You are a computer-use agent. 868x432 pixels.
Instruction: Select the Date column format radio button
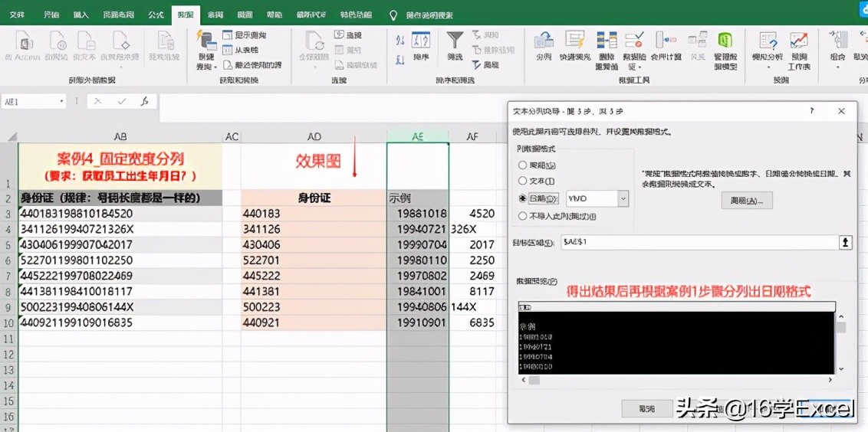tap(522, 198)
